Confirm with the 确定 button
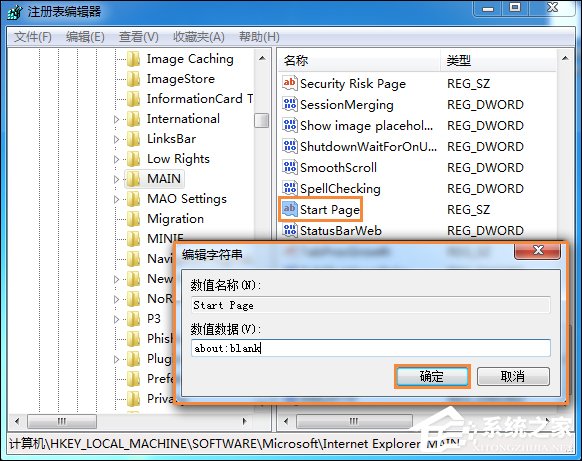The width and height of the screenshot is (582, 461). coord(432,377)
